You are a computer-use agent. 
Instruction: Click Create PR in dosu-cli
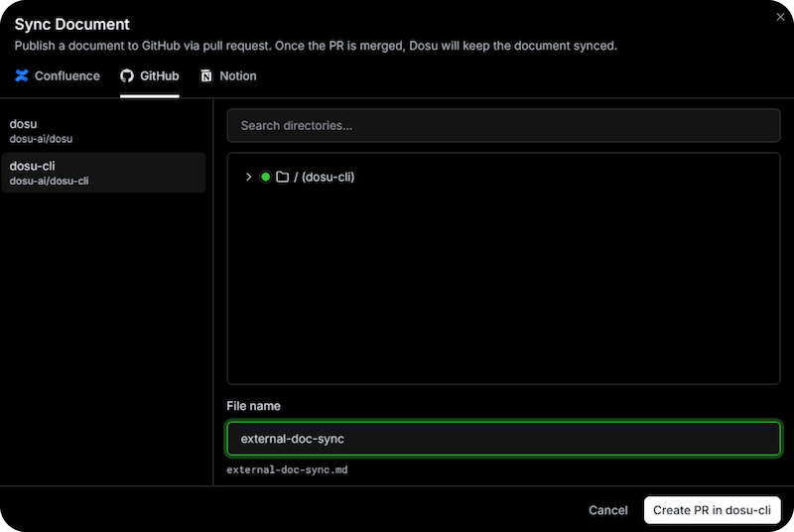pos(712,510)
